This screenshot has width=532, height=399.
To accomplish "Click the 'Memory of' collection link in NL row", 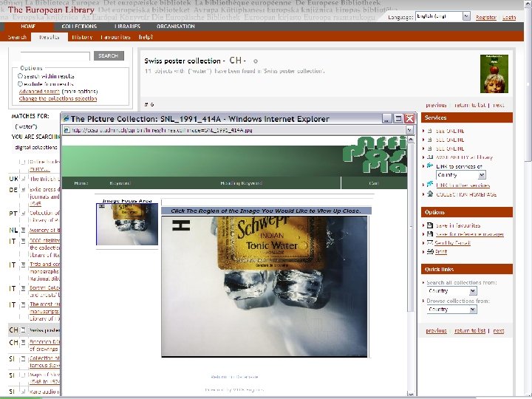I will tap(44, 230).
